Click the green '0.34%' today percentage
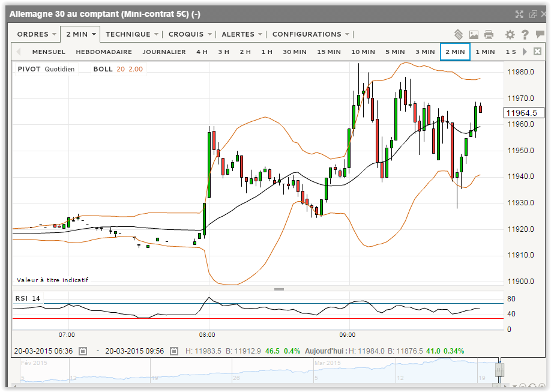 coord(454,351)
